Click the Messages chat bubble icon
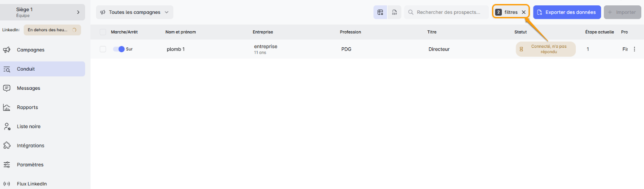The image size is (644, 189). pyautogui.click(x=7, y=88)
